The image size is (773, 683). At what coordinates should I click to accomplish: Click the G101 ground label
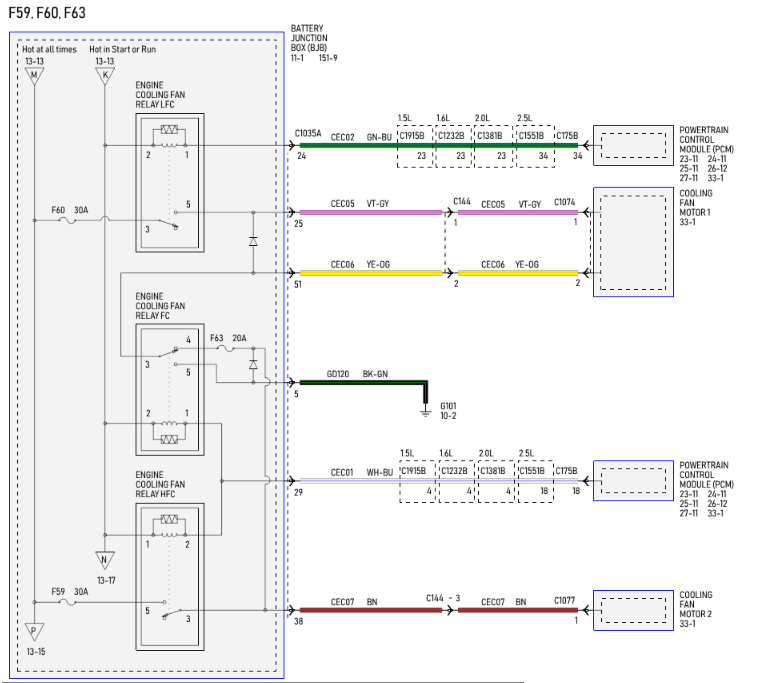coord(448,406)
